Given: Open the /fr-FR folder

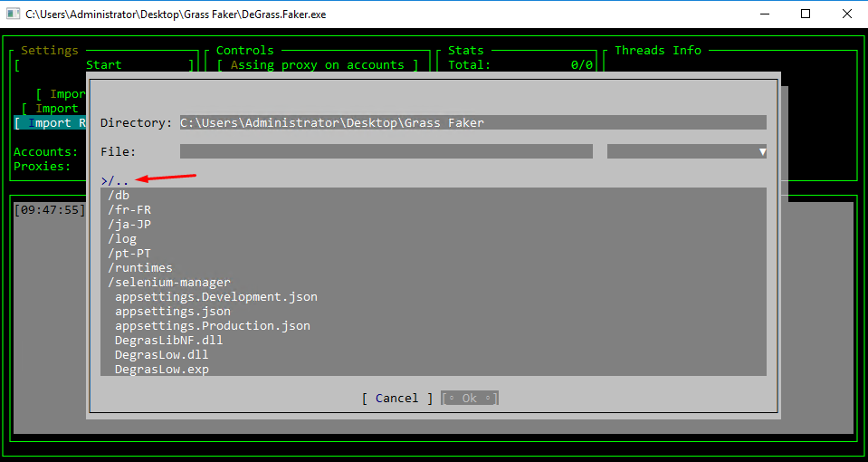Looking at the screenshot, I should click(x=129, y=210).
